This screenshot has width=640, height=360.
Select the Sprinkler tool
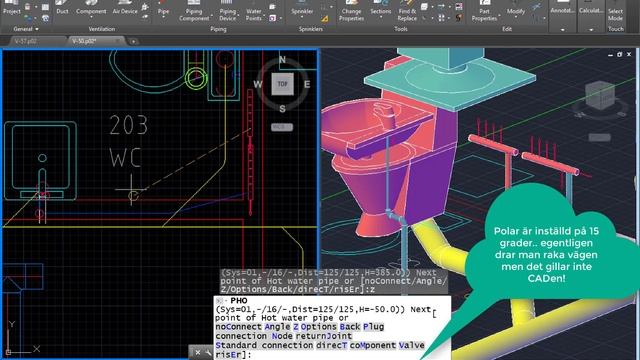coord(302,7)
